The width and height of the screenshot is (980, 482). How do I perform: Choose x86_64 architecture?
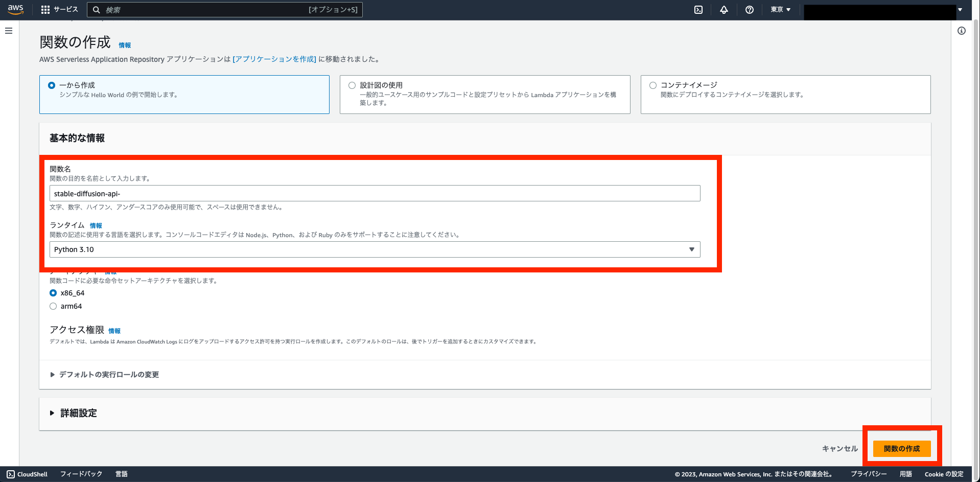pyautogui.click(x=53, y=293)
